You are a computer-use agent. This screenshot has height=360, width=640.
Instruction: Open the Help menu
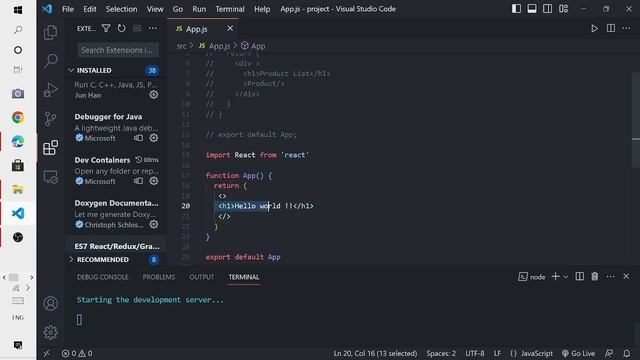pyautogui.click(x=262, y=9)
